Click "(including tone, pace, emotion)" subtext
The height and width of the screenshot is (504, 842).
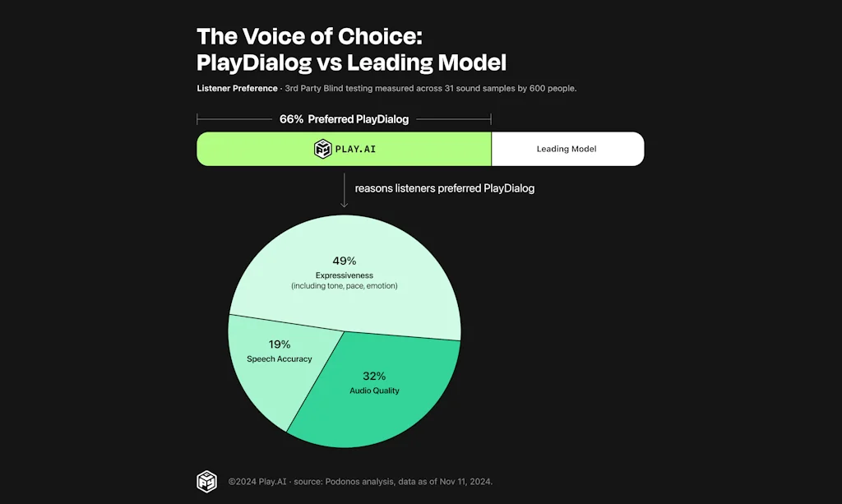pyautogui.click(x=345, y=285)
